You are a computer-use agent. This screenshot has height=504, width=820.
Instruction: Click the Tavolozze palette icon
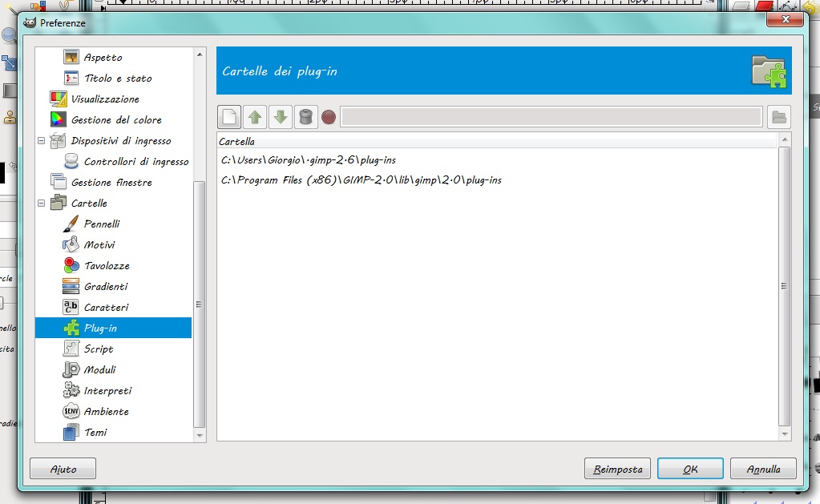coord(71,265)
